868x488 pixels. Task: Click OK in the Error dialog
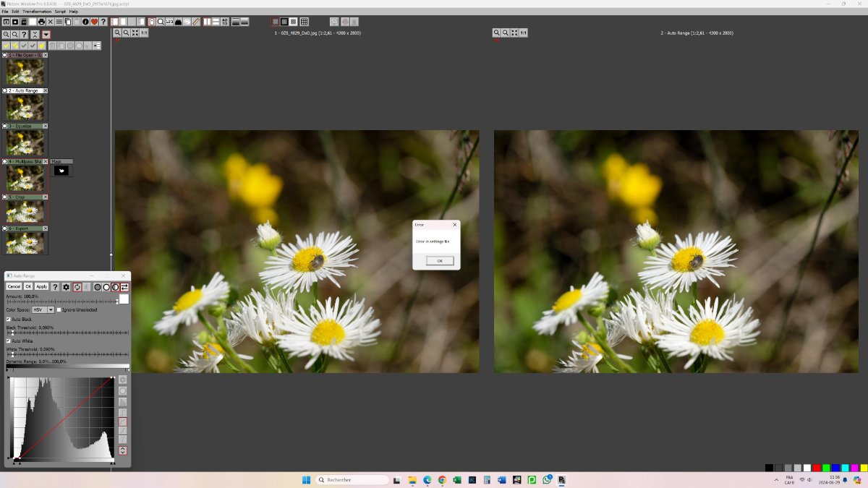(x=440, y=260)
